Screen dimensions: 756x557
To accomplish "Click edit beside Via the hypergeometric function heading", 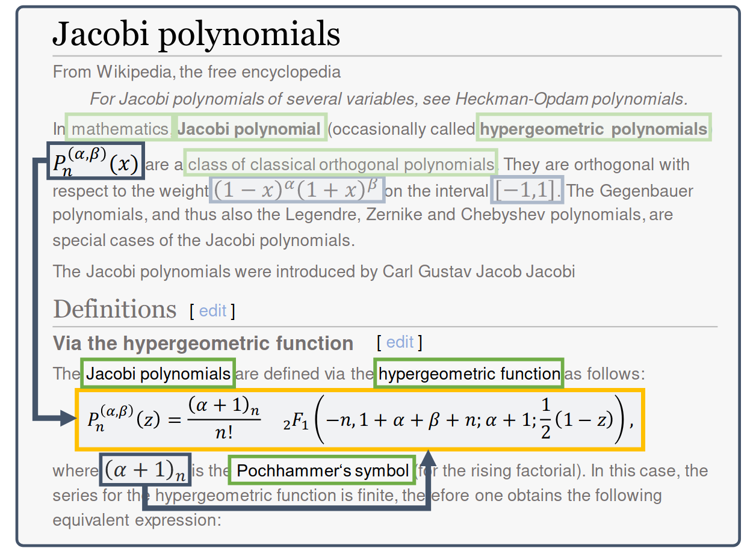I will [x=400, y=342].
